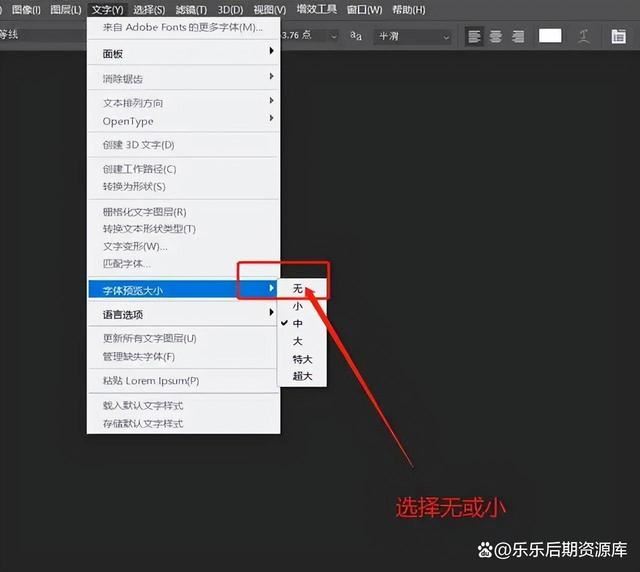Toggle the character and paragraph panels icon

[618, 36]
